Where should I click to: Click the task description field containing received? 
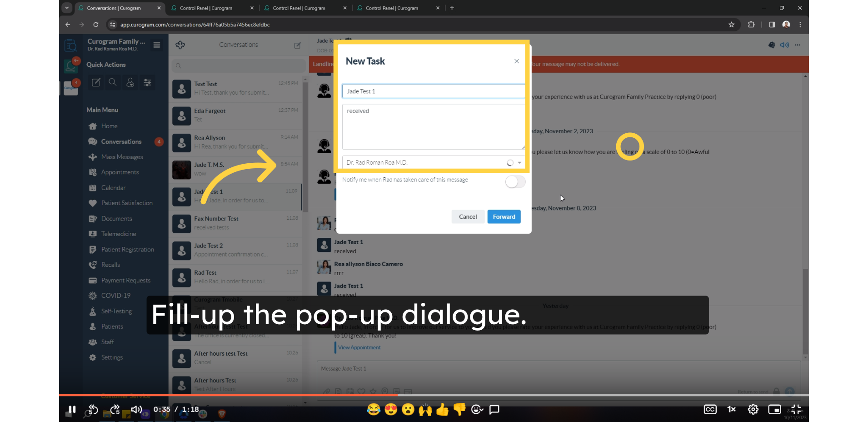pyautogui.click(x=434, y=126)
